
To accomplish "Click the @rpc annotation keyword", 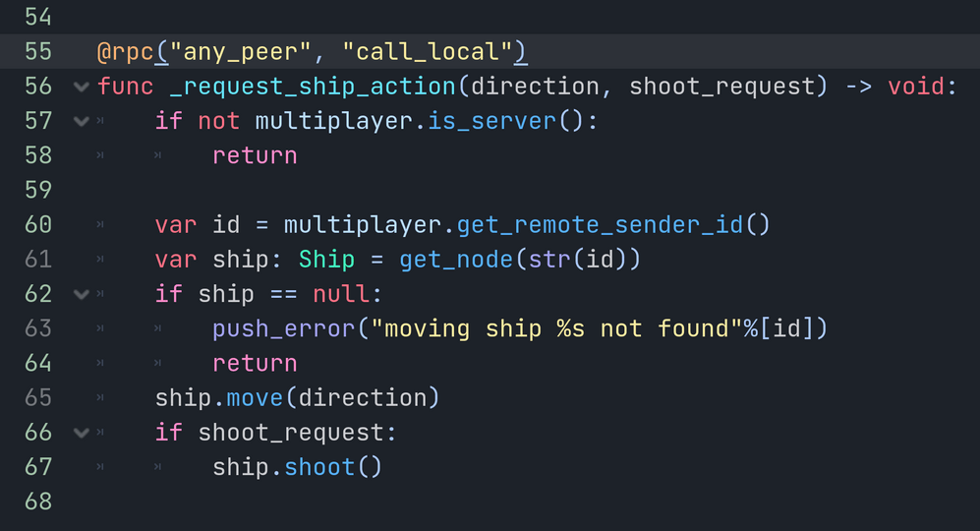I will pyautogui.click(x=126, y=51).
